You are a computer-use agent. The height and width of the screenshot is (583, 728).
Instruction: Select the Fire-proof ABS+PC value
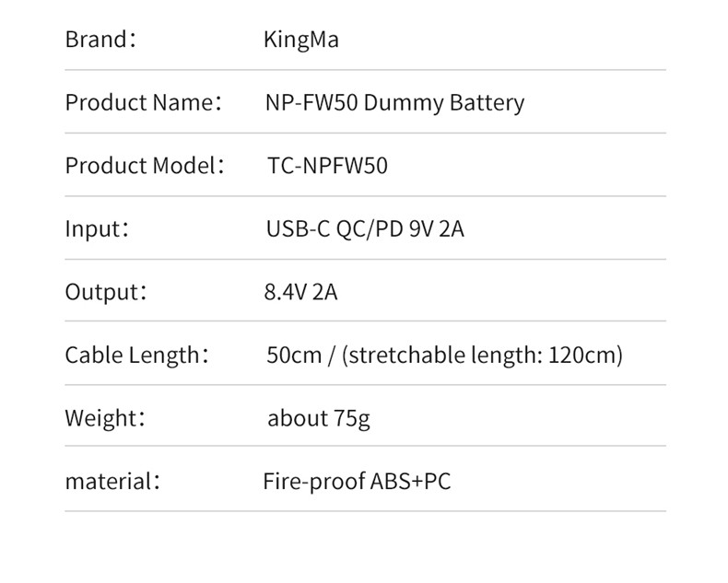pos(357,482)
